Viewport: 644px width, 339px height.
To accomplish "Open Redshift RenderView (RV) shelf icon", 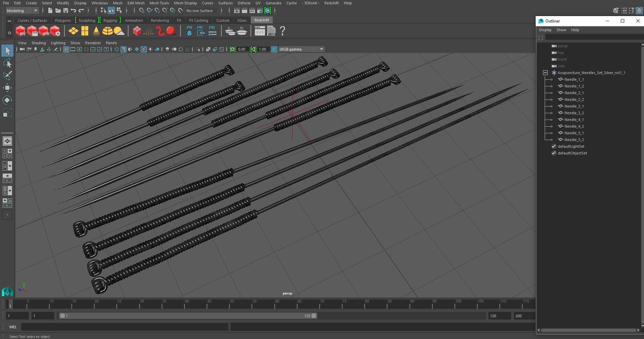I will click(x=20, y=31).
